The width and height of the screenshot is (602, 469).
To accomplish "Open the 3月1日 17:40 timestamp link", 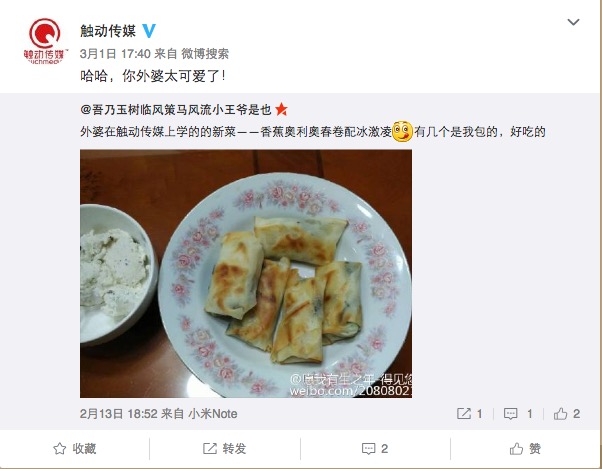I will tap(115, 54).
